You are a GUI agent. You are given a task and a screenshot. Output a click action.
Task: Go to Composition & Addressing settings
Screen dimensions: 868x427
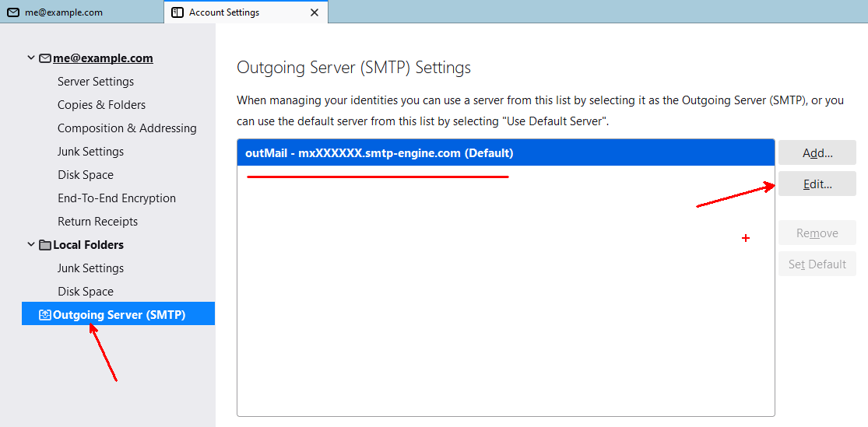pyautogui.click(x=127, y=128)
